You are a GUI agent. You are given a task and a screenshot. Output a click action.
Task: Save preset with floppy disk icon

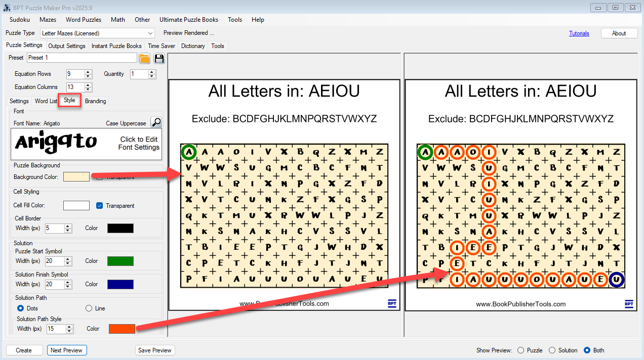(x=159, y=58)
